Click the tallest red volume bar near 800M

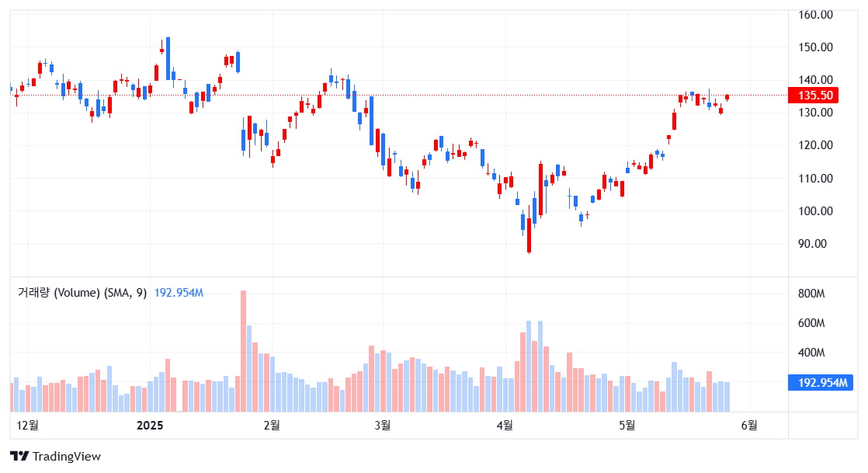pos(243,351)
